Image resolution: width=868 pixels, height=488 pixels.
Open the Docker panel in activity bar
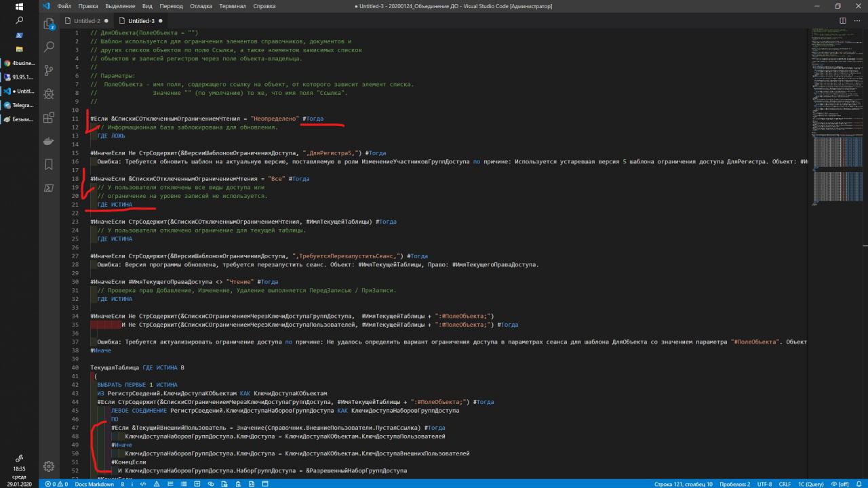[49, 141]
